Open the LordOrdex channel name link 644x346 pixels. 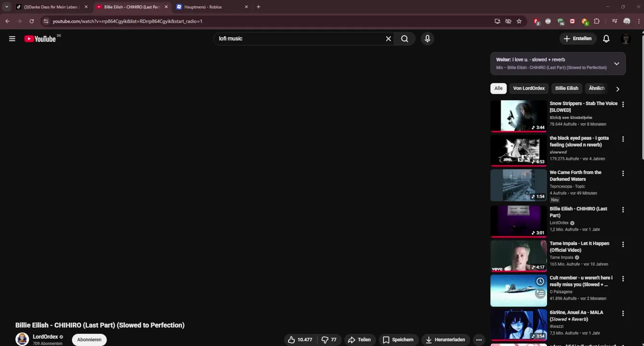pyautogui.click(x=45, y=337)
